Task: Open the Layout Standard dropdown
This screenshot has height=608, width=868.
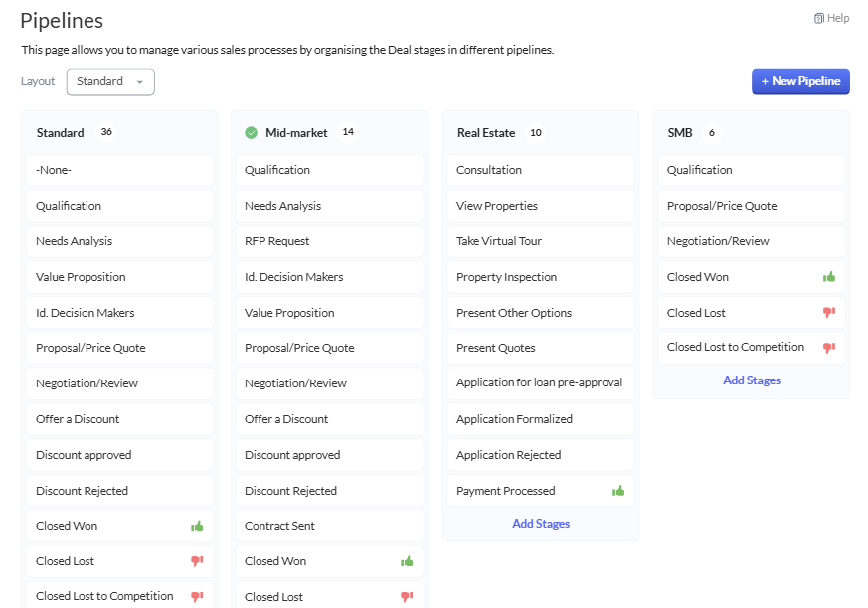Action: 110,81
